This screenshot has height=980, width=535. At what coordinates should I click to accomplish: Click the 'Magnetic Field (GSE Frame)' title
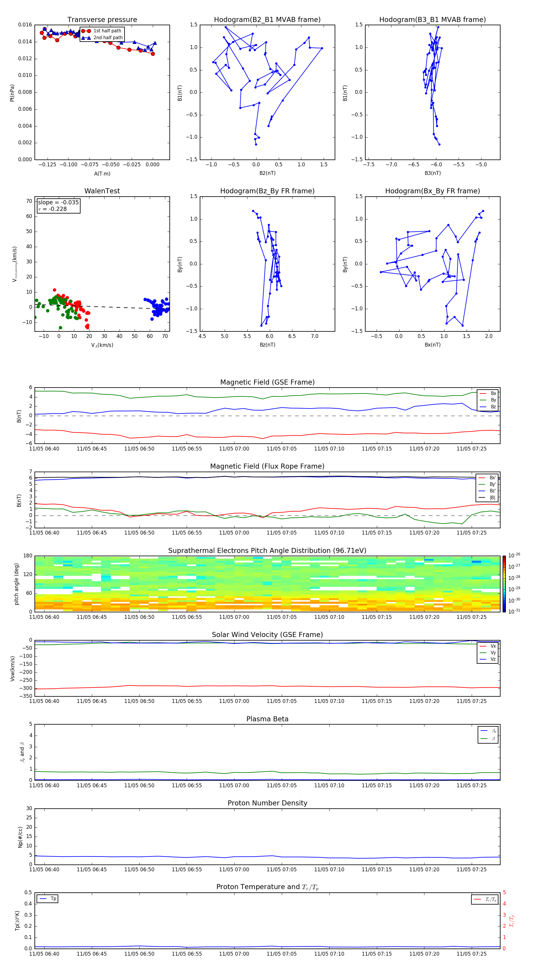pyautogui.click(x=267, y=382)
